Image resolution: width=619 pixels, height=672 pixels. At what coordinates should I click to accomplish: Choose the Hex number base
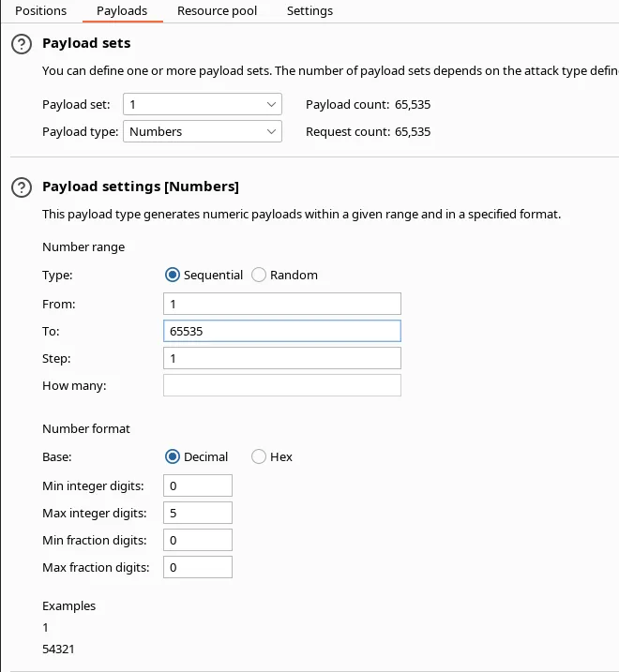tap(259, 457)
